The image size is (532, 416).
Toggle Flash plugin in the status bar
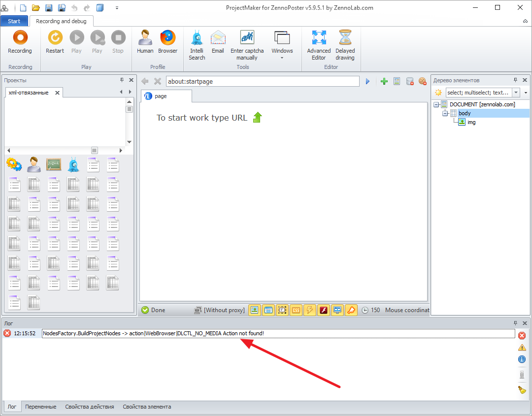[x=323, y=310]
